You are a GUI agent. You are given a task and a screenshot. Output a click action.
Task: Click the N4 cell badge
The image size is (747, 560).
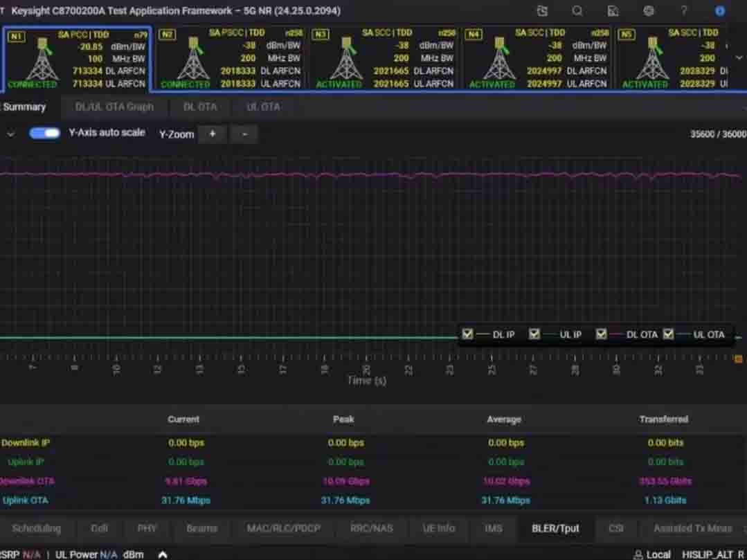pos(473,35)
